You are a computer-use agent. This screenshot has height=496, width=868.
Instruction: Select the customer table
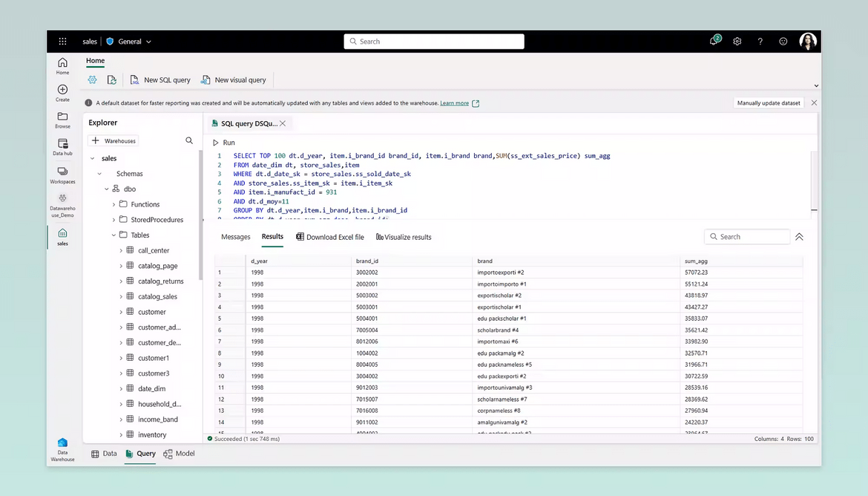click(x=152, y=312)
